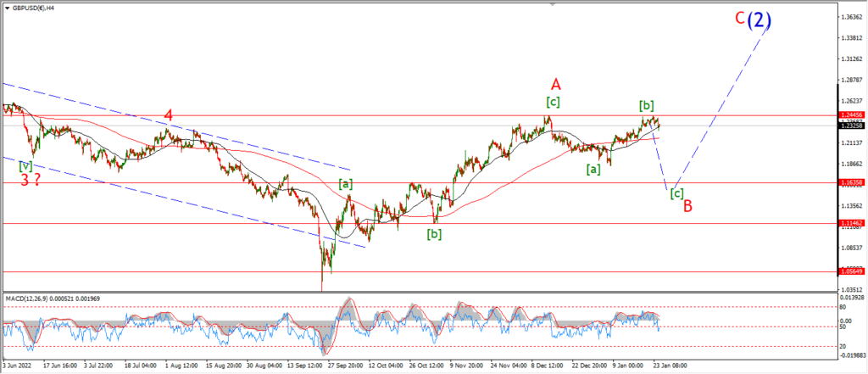Click the green [c] label beside B

coord(676,193)
